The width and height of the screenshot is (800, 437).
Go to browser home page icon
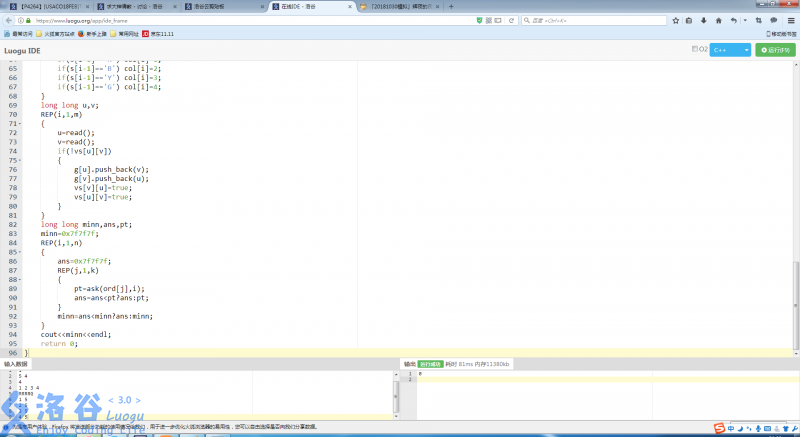(719, 19)
